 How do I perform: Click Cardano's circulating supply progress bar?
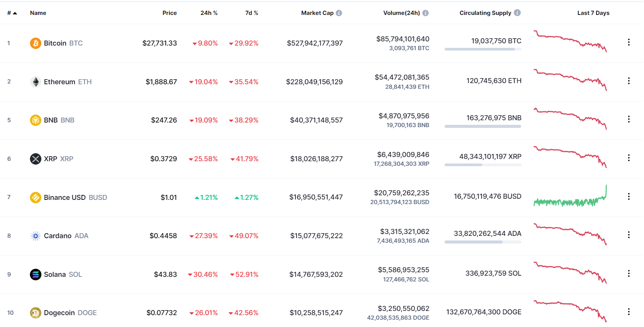click(x=483, y=242)
